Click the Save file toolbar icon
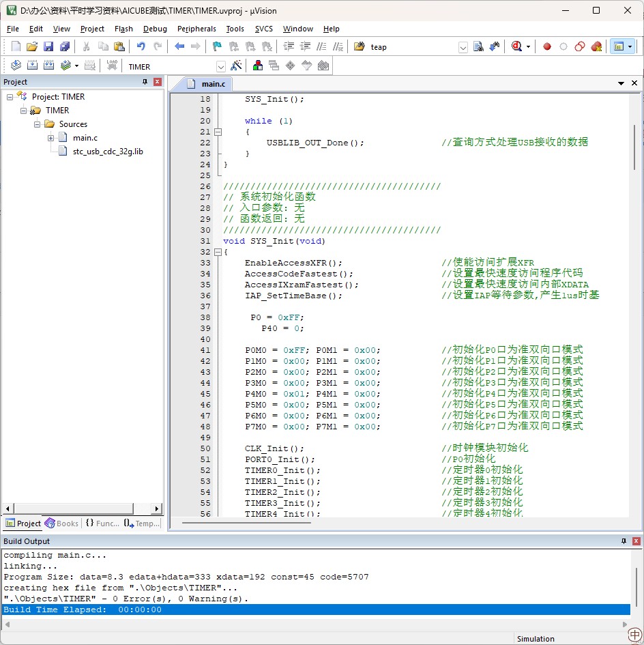The width and height of the screenshot is (644, 645). (x=48, y=46)
